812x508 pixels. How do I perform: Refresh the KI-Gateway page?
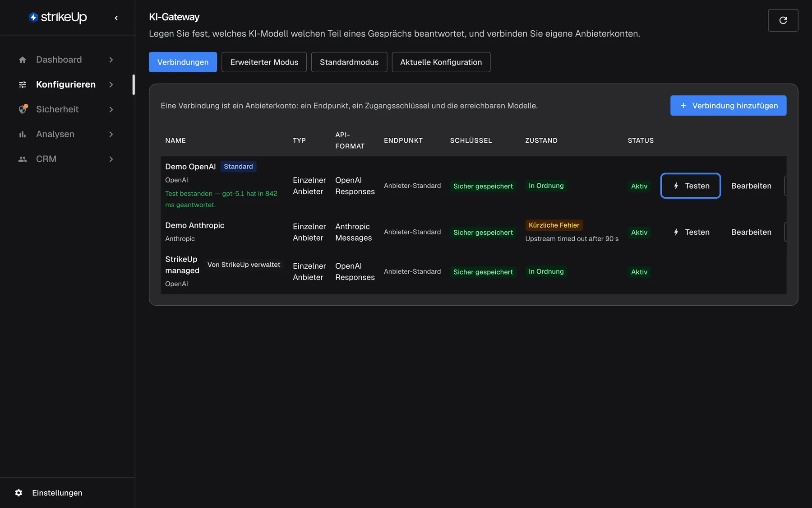(783, 20)
